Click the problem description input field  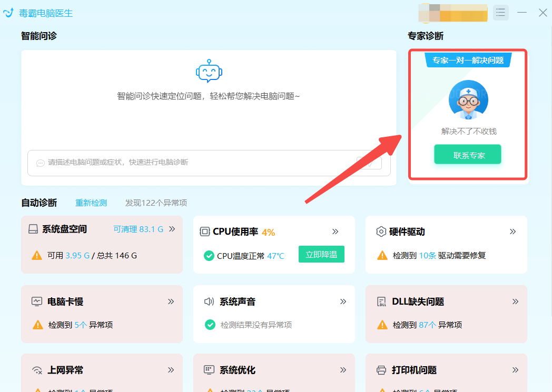click(x=200, y=163)
